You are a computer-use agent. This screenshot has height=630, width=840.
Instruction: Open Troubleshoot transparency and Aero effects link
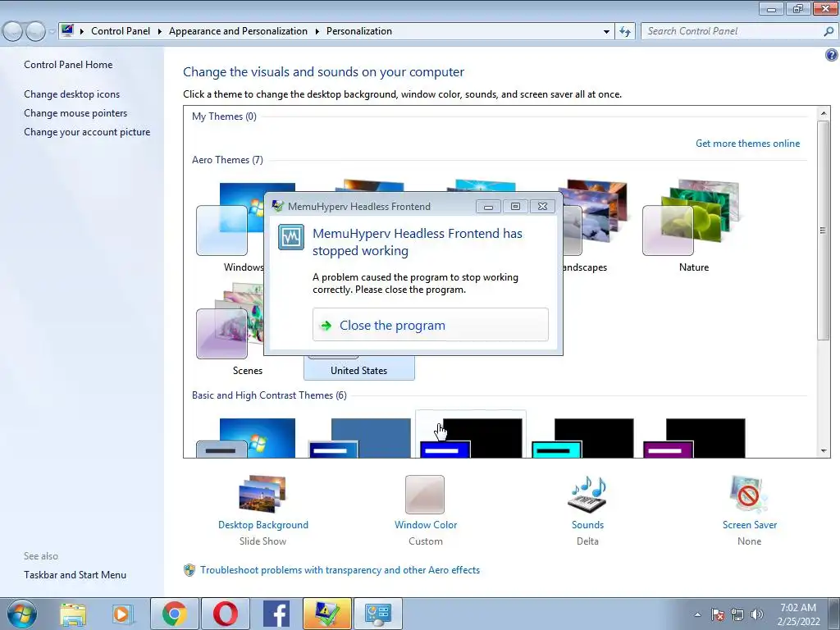point(340,570)
